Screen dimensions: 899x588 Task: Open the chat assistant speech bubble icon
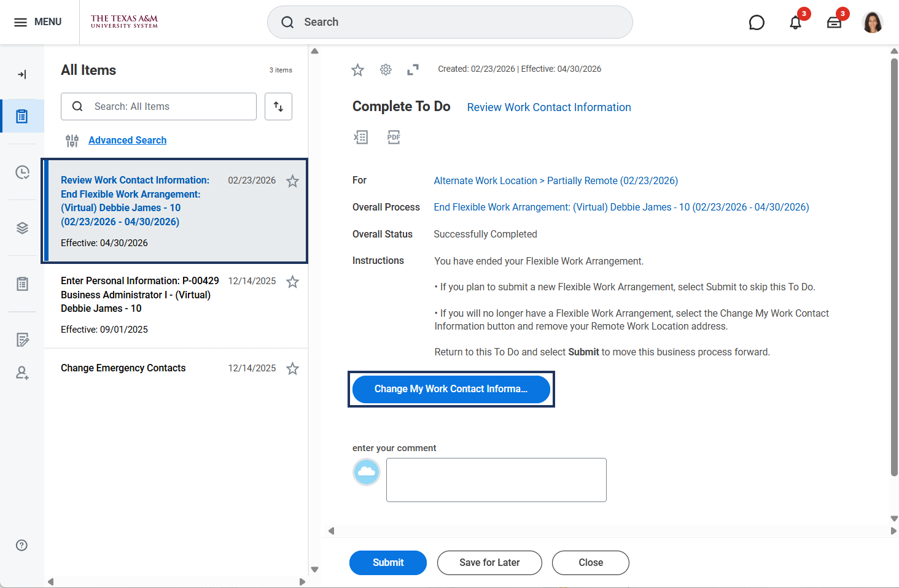[x=757, y=23]
